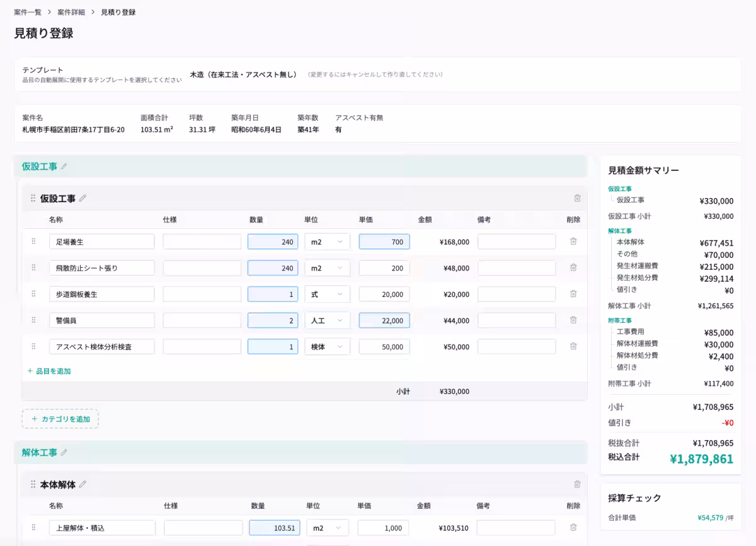Viewport: 756px width, 546px height.
Task: Click the pencil icon next to 解体工事 header
Action: pyautogui.click(x=64, y=453)
